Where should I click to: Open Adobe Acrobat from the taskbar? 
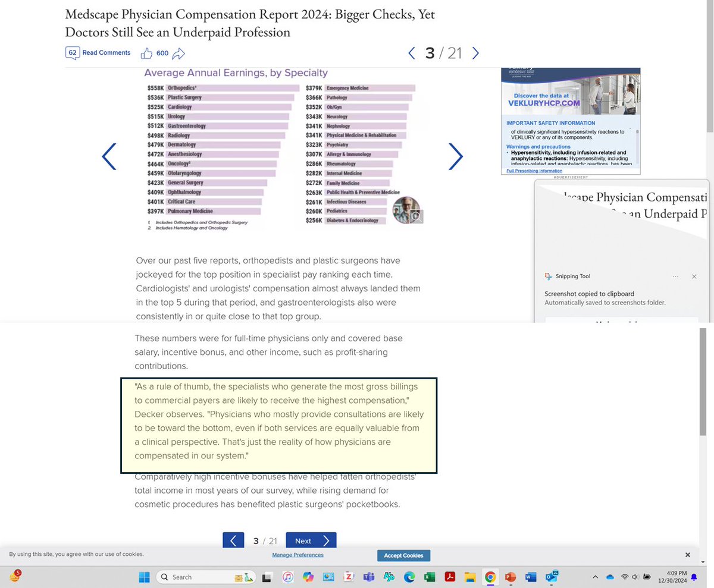(x=449, y=577)
